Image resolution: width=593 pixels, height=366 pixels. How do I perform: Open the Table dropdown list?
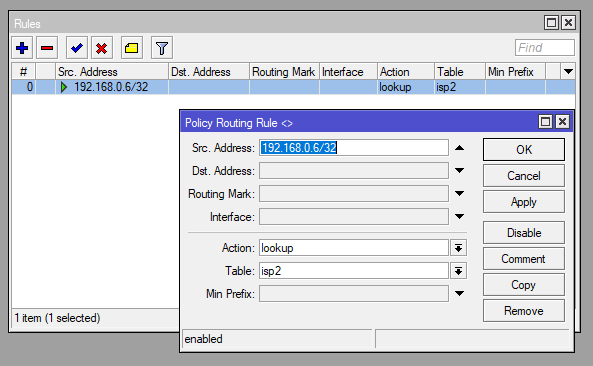tap(458, 271)
